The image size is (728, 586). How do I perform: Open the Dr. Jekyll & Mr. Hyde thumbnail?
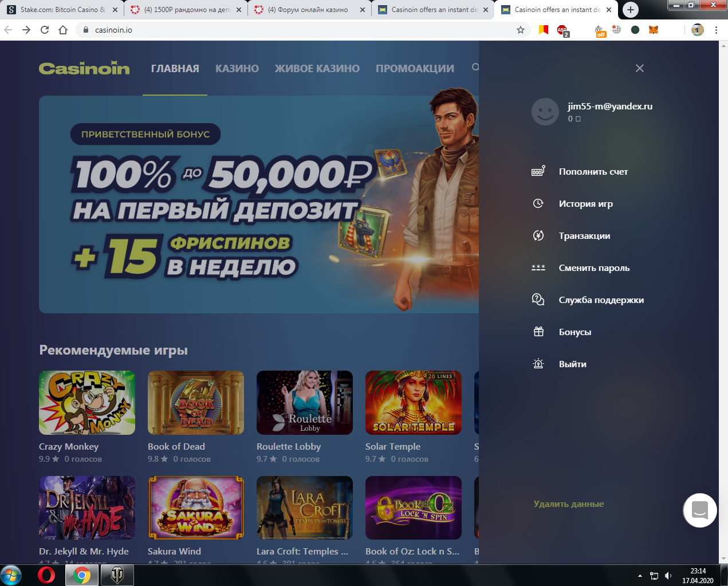click(x=87, y=508)
